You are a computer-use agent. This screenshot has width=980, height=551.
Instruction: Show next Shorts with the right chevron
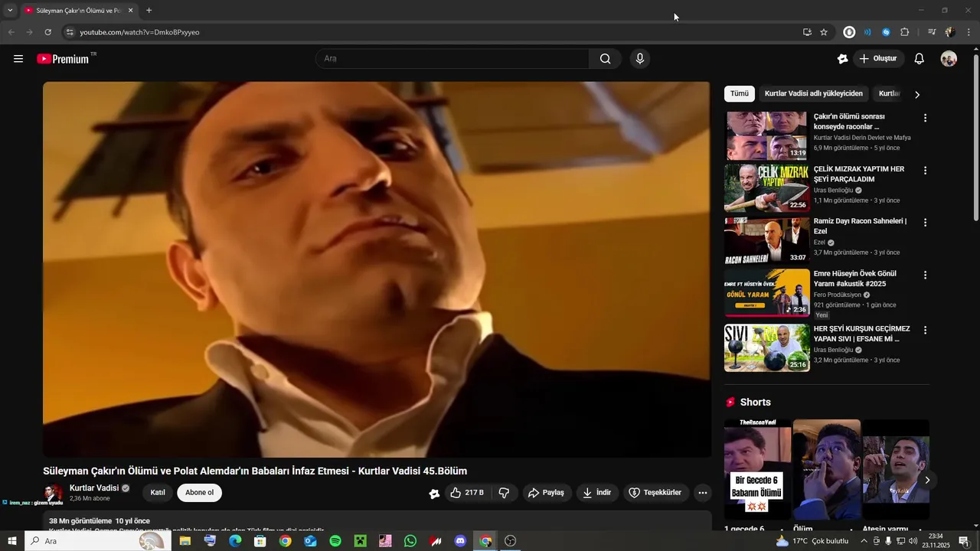pyautogui.click(x=927, y=480)
